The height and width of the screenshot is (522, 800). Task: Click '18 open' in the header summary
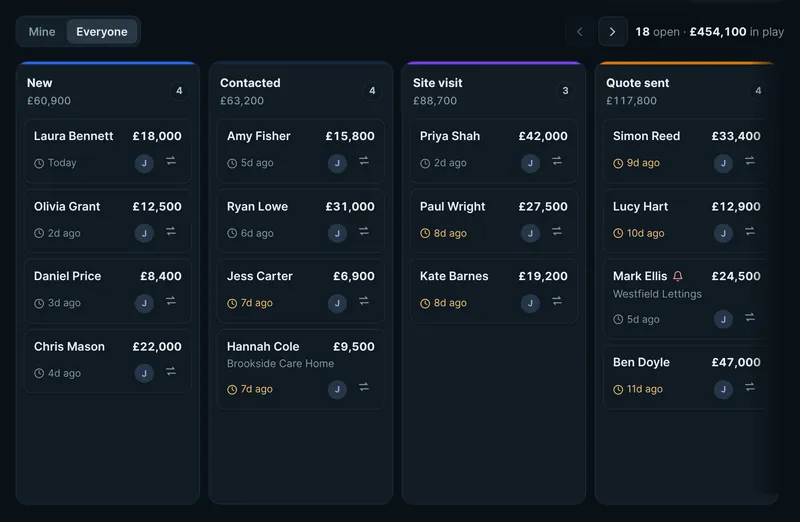tap(657, 32)
